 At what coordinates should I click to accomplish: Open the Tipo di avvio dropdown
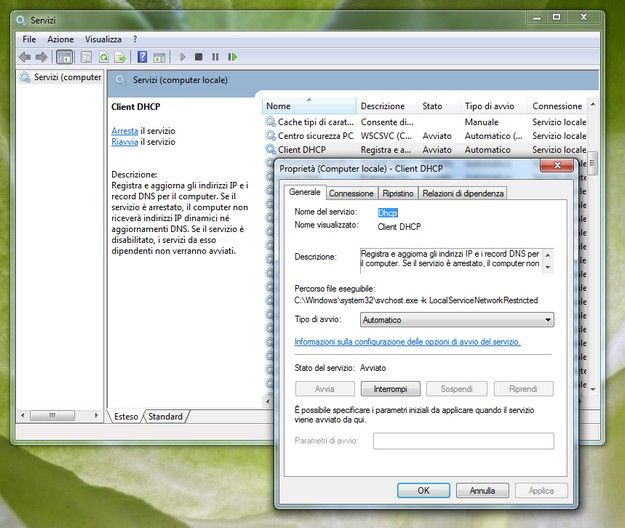[457, 320]
